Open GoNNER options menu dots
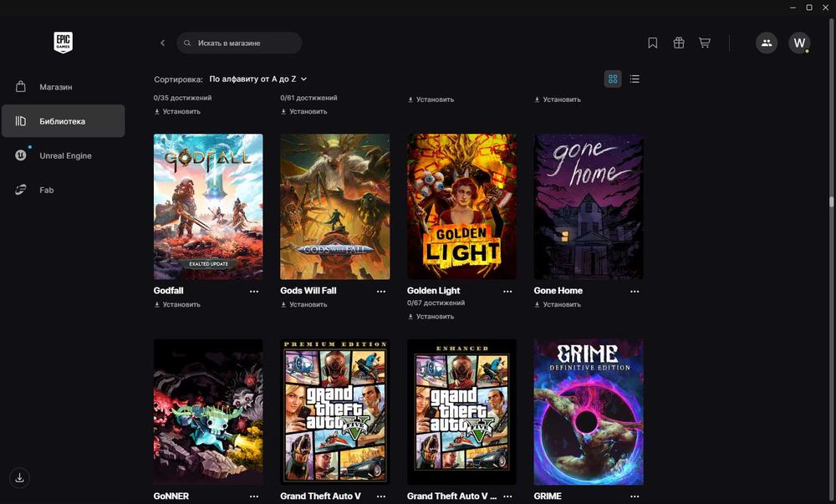 tap(254, 496)
